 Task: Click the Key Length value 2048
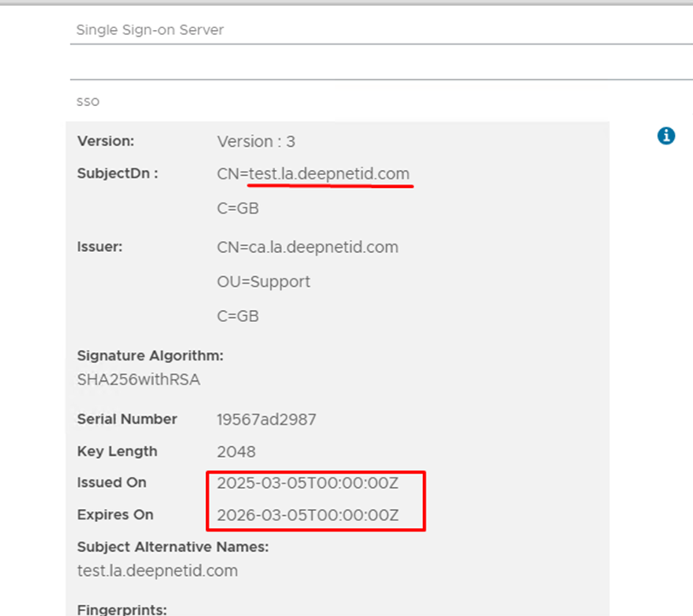236,452
